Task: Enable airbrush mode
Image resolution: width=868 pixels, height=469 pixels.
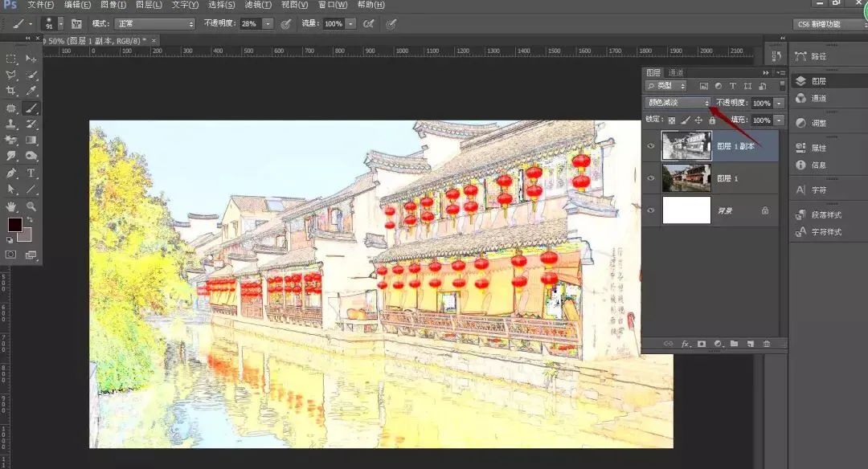Action: (x=368, y=24)
